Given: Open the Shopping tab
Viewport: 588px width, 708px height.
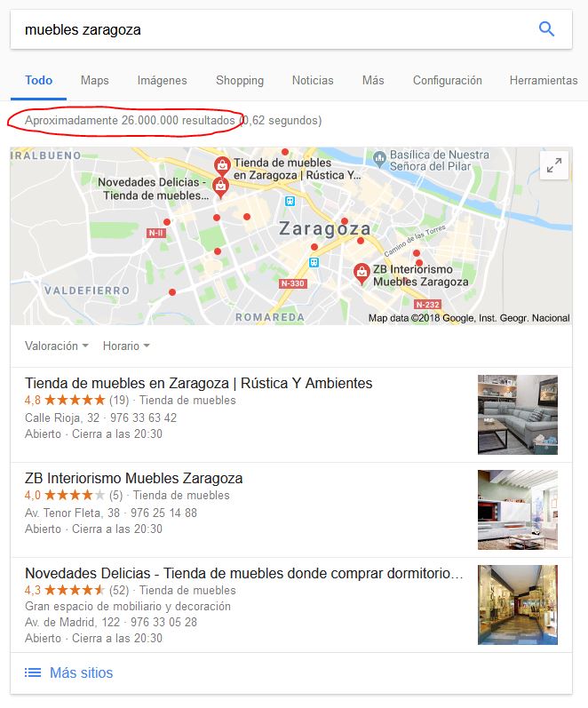Looking at the screenshot, I should [240, 80].
